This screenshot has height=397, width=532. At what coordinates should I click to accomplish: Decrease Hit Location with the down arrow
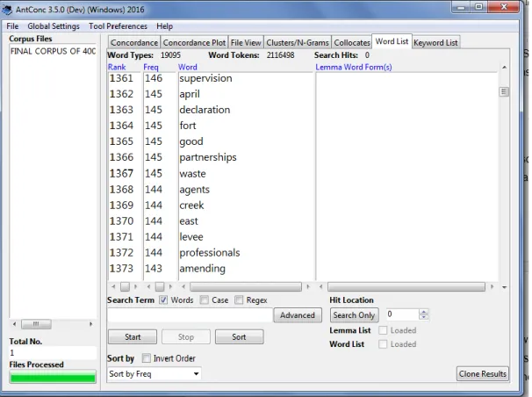point(423,317)
